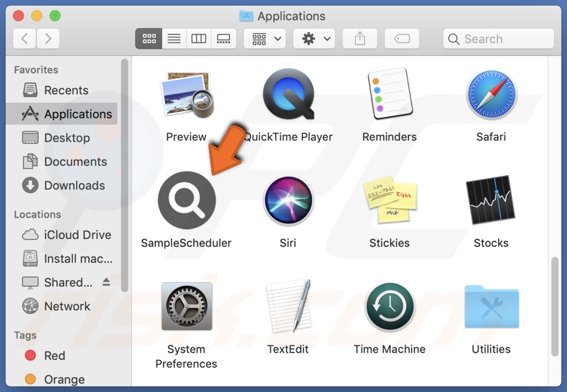Open Documents in the sidebar
Image resolution: width=567 pixels, height=392 pixels.
point(62,162)
